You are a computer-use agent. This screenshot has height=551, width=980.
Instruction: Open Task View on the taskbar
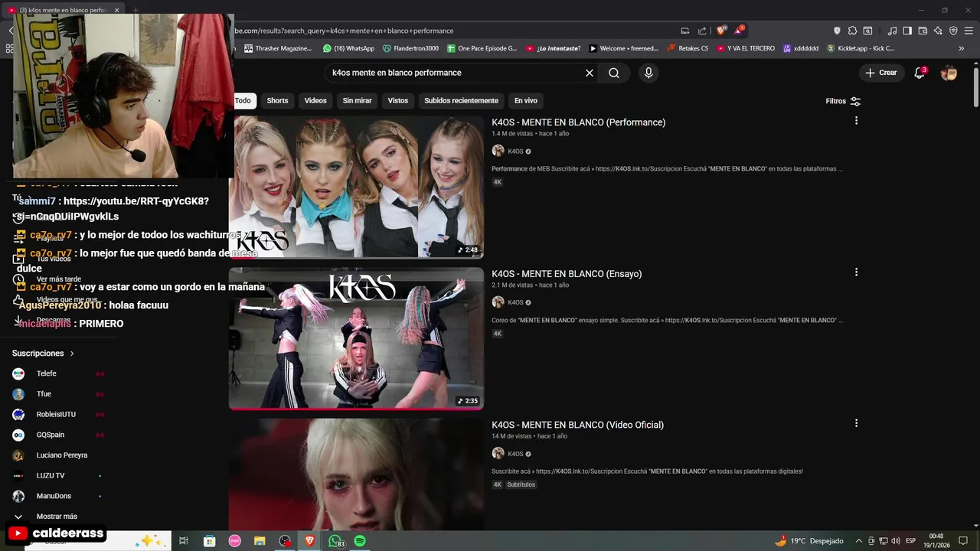coord(184,541)
